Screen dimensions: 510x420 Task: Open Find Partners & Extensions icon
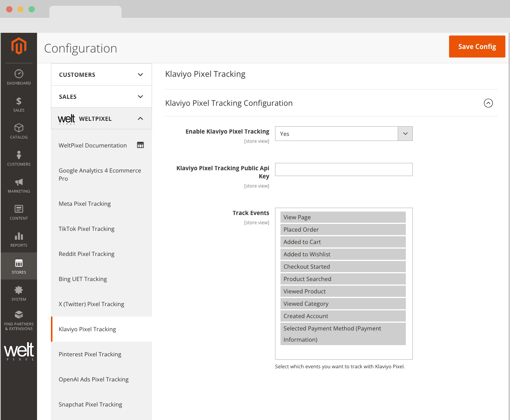click(19, 314)
